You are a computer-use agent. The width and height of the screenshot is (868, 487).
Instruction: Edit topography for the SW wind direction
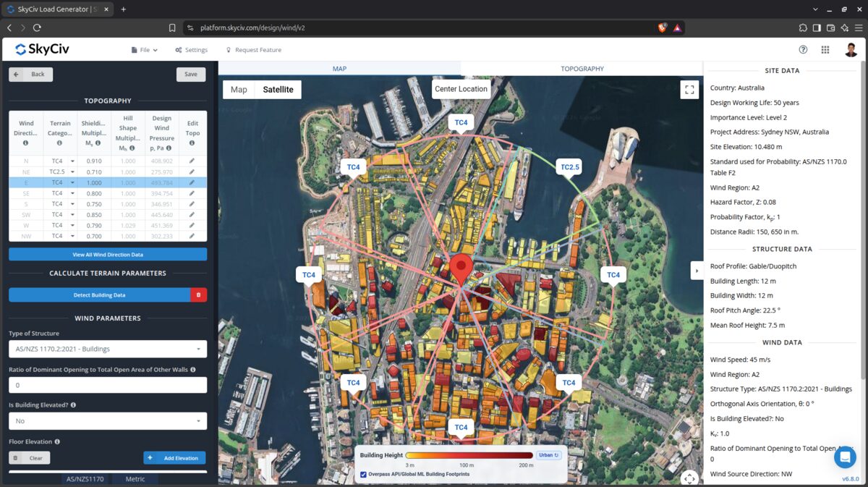192,215
